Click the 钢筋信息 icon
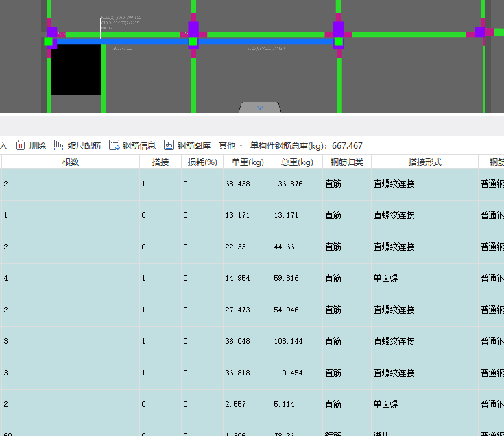Viewport: 504px width, 437px height. [114, 145]
